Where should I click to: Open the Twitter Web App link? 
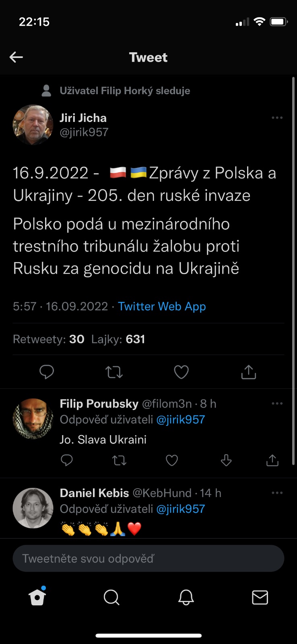162,306
